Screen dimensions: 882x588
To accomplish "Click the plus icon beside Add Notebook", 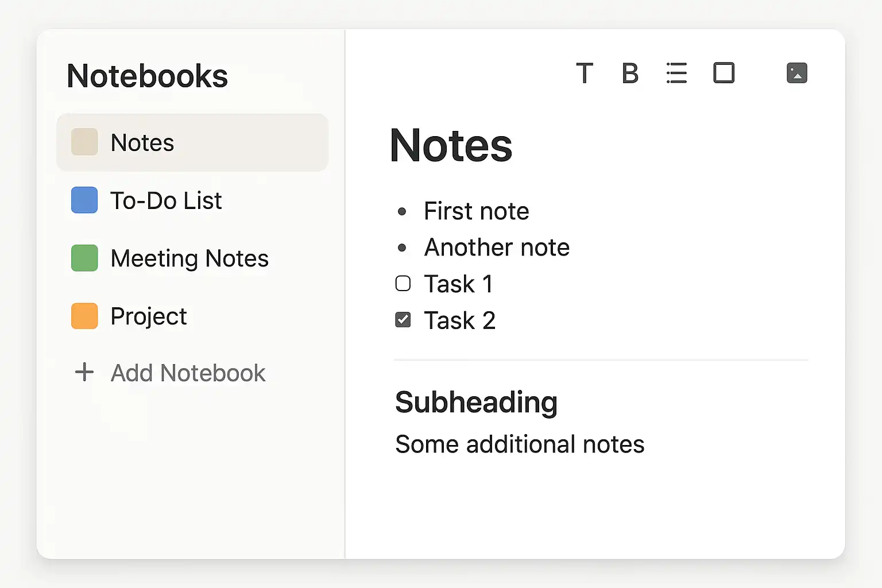I will (x=84, y=372).
